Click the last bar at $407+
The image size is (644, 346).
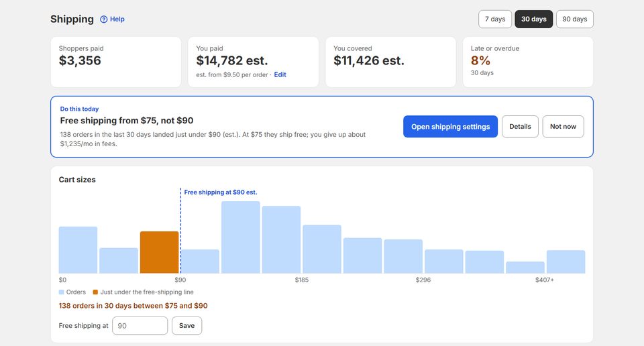pyautogui.click(x=566, y=262)
